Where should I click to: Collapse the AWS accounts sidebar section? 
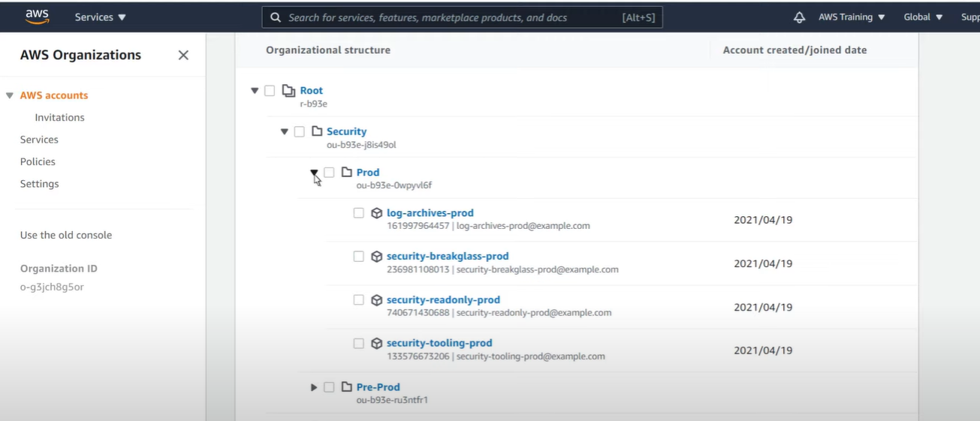9,95
